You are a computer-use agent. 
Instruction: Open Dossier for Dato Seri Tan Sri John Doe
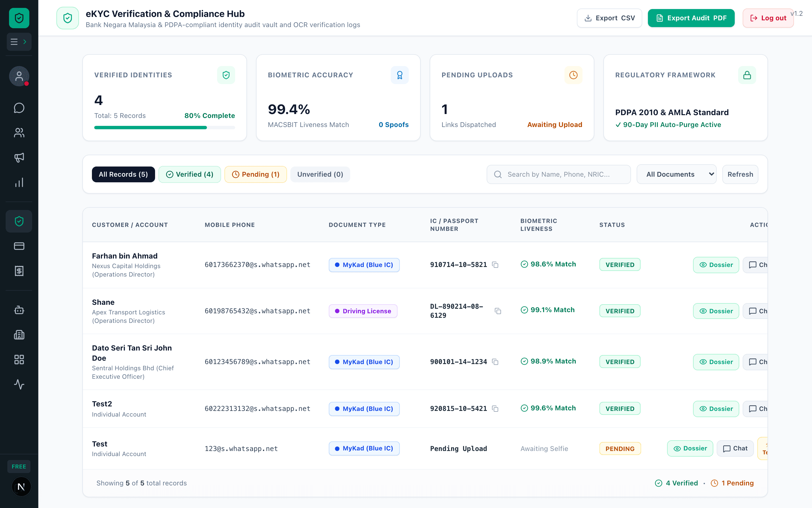click(x=716, y=362)
